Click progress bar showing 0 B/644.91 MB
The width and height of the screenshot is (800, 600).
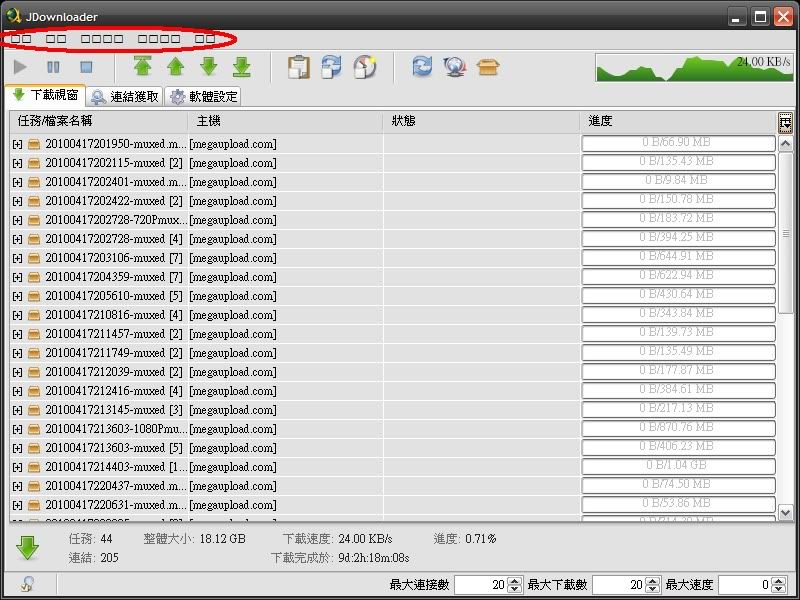[679, 257]
